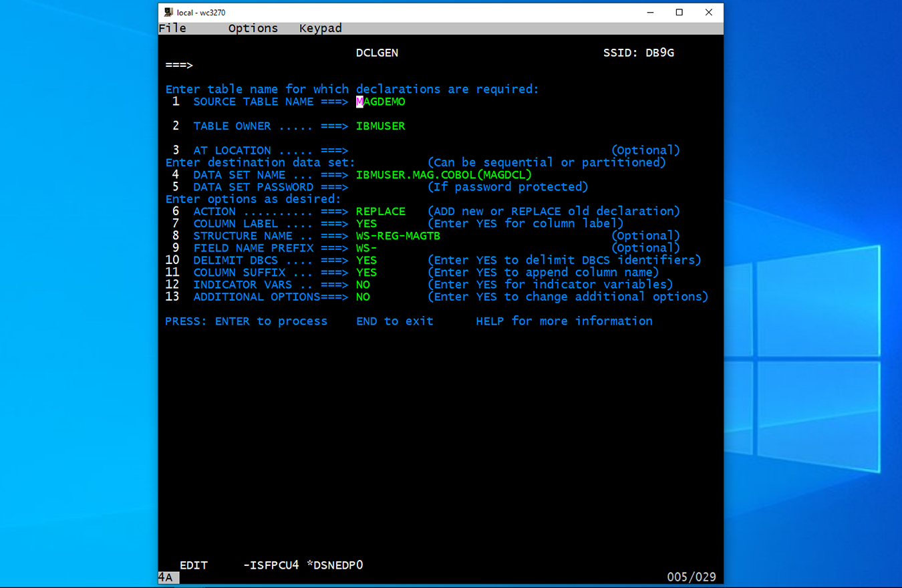902x588 pixels.
Task: Click the command line ===> prompt field
Action: click(x=267, y=65)
